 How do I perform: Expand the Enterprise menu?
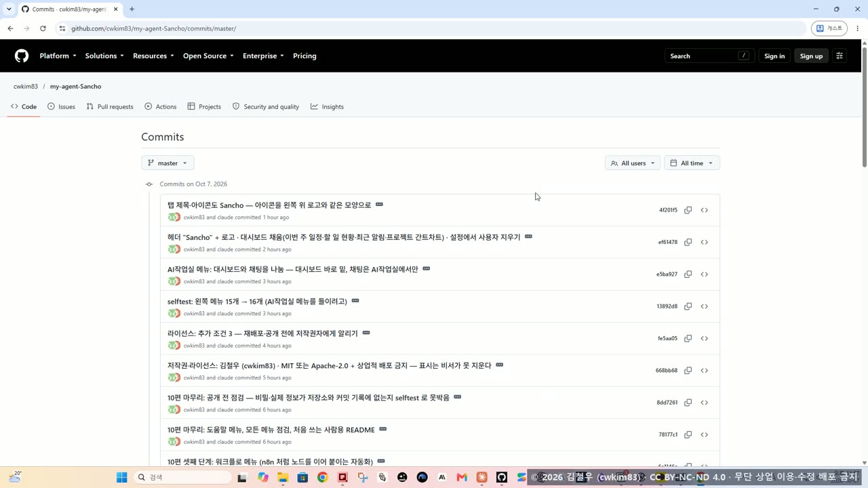[263, 56]
